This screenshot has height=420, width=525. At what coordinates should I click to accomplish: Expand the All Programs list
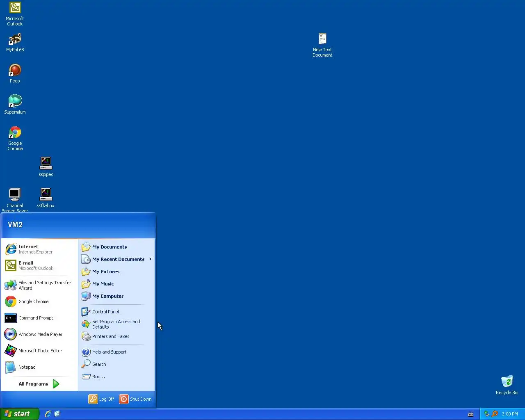click(39, 384)
